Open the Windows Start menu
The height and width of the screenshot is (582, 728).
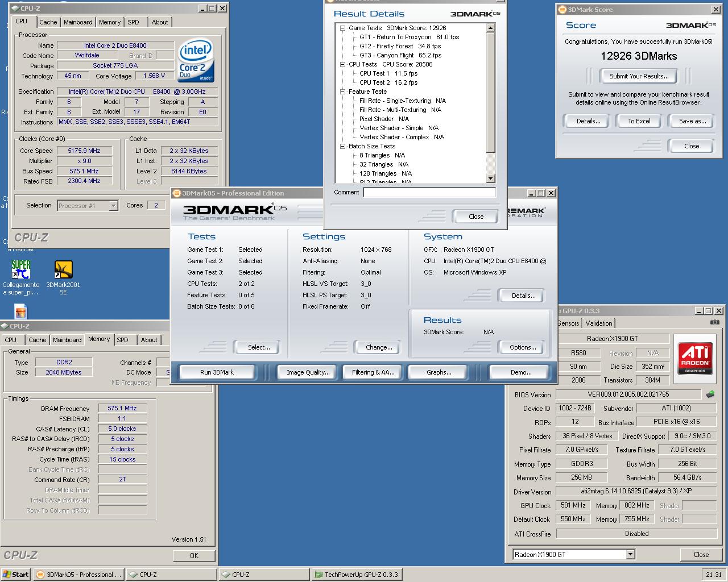tap(16, 575)
